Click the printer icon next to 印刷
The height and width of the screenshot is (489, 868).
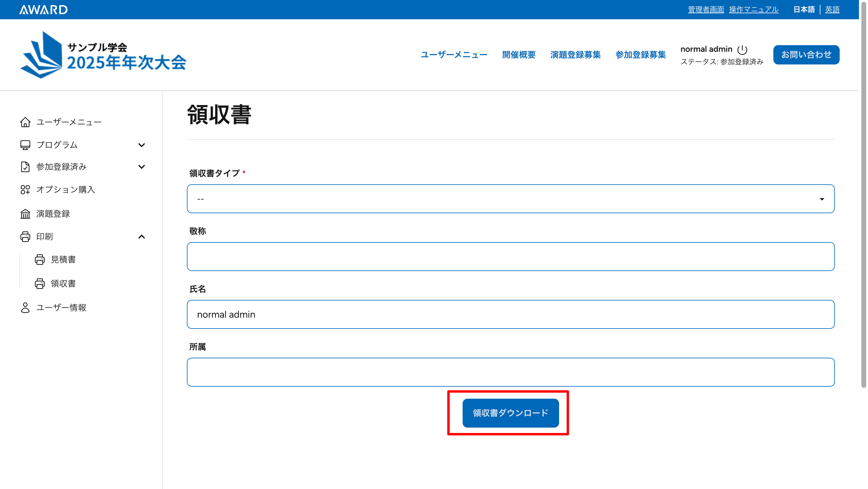click(25, 237)
